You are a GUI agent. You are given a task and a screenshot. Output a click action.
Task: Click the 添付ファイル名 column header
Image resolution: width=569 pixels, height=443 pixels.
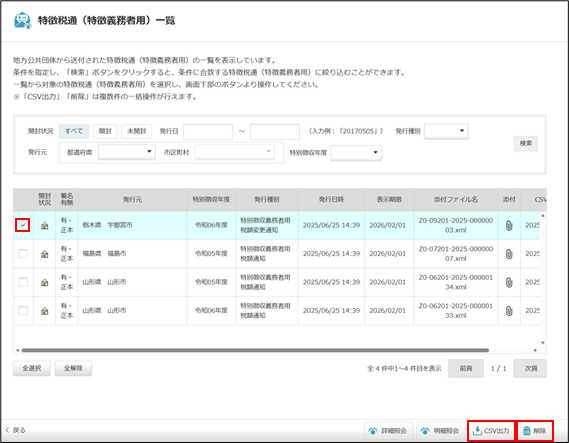point(456,200)
